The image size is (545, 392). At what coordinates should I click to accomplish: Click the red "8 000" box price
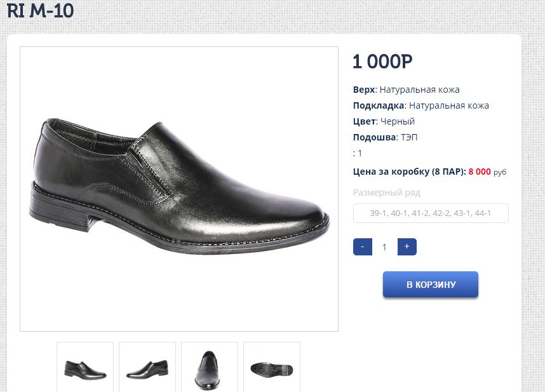[480, 172]
